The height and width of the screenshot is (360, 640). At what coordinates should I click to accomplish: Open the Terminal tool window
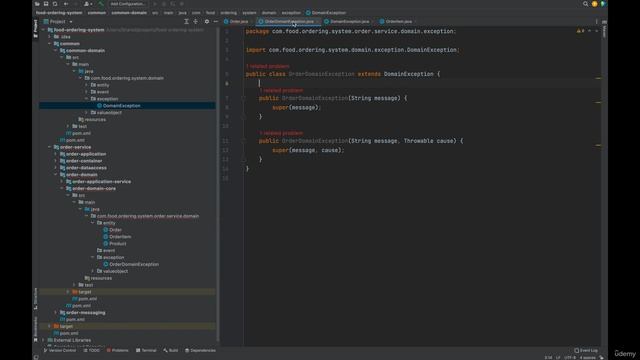146,351
